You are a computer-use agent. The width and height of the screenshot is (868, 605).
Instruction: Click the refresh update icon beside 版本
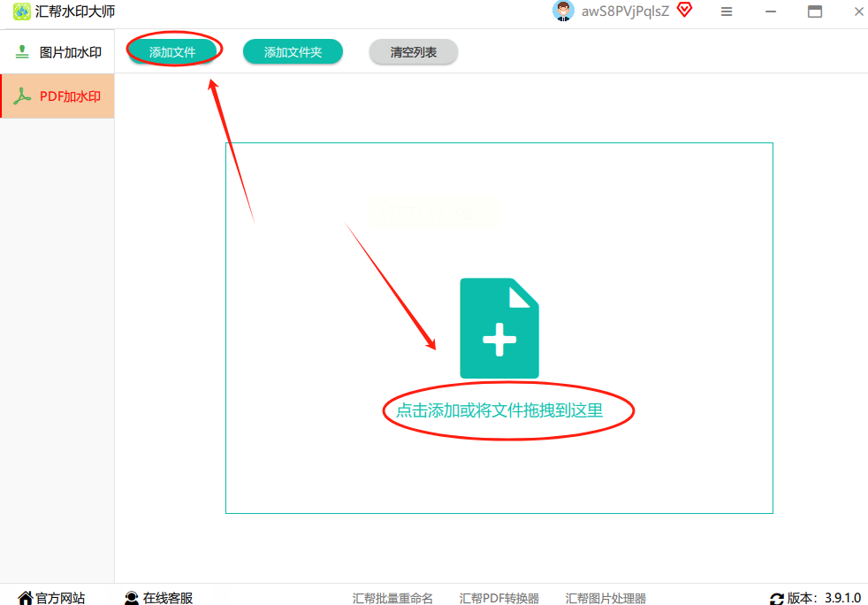coord(777,599)
